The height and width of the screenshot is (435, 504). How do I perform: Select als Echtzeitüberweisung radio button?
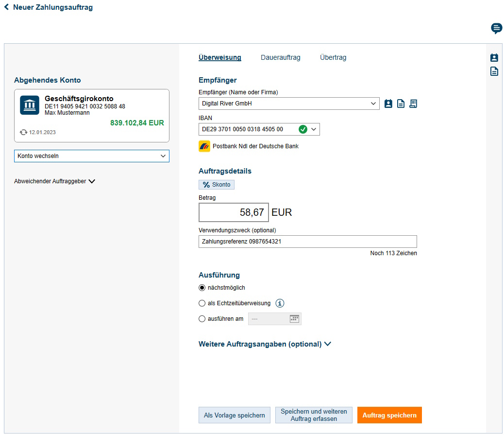[x=202, y=303]
